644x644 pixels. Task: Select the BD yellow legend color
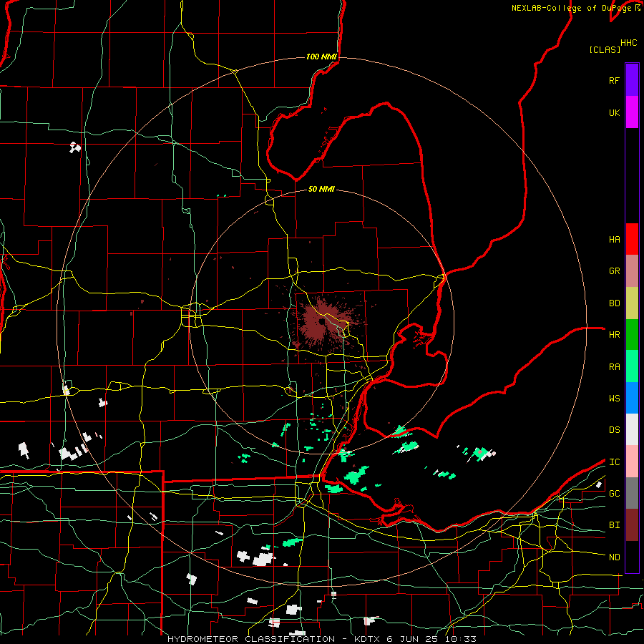coord(632,303)
